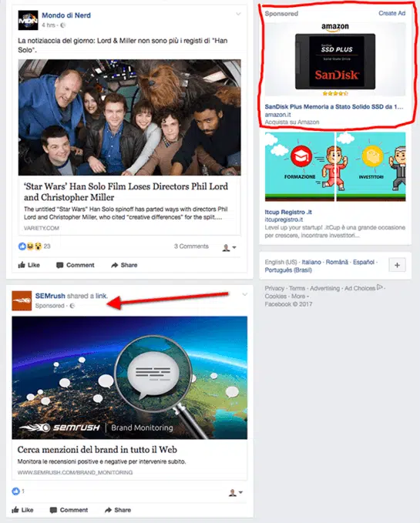The width and height of the screenshot is (420, 523).
Task: Click the plus button for more languages
Action: tap(397, 265)
